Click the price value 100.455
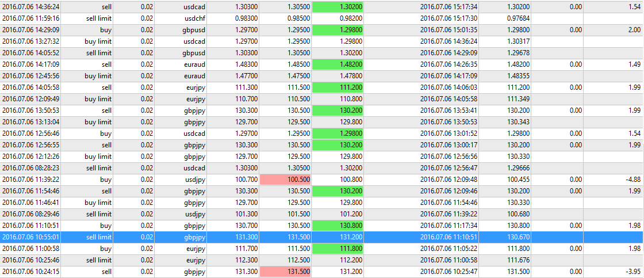 [x=518, y=180]
